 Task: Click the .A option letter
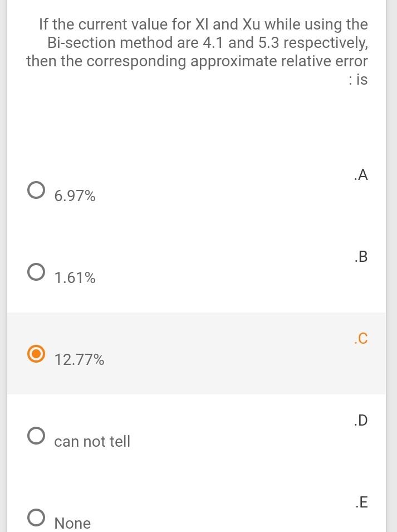pos(360,175)
